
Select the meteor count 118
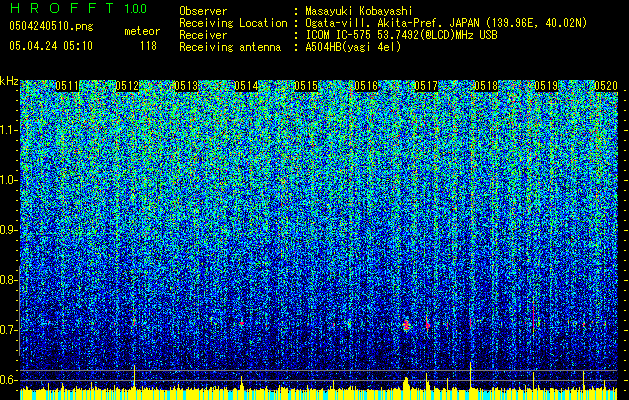tap(148, 46)
